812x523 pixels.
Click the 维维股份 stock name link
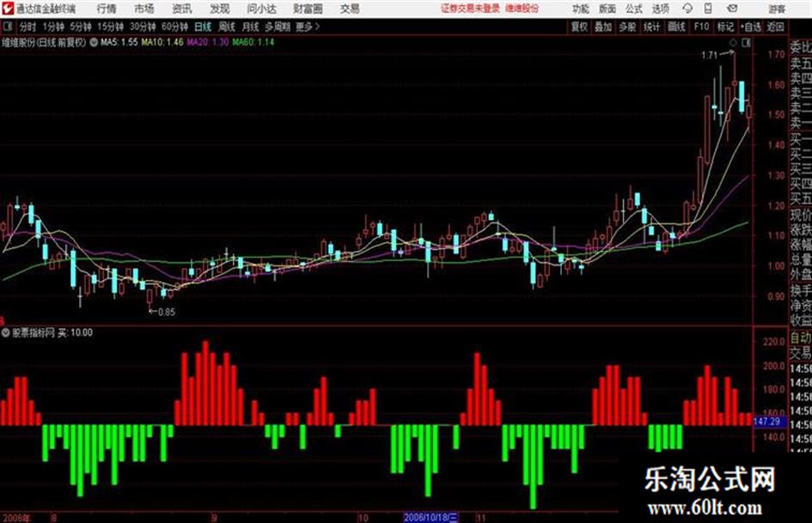(522, 9)
